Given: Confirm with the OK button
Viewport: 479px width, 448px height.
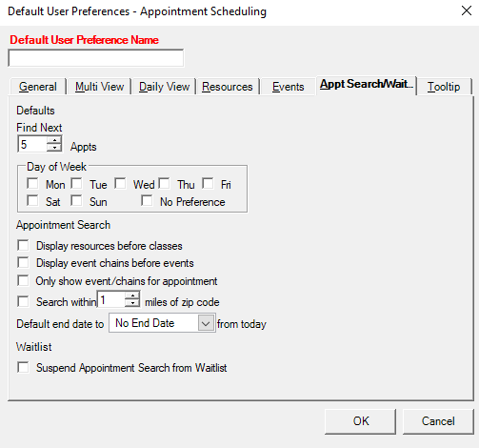Looking at the screenshot, I should [361, 421].
